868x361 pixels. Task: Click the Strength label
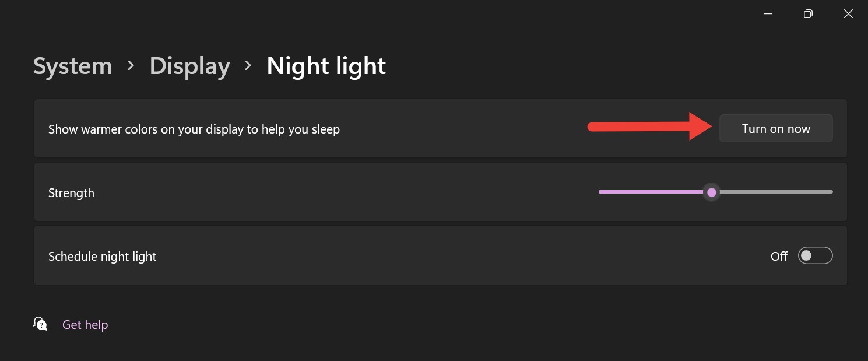71,193
